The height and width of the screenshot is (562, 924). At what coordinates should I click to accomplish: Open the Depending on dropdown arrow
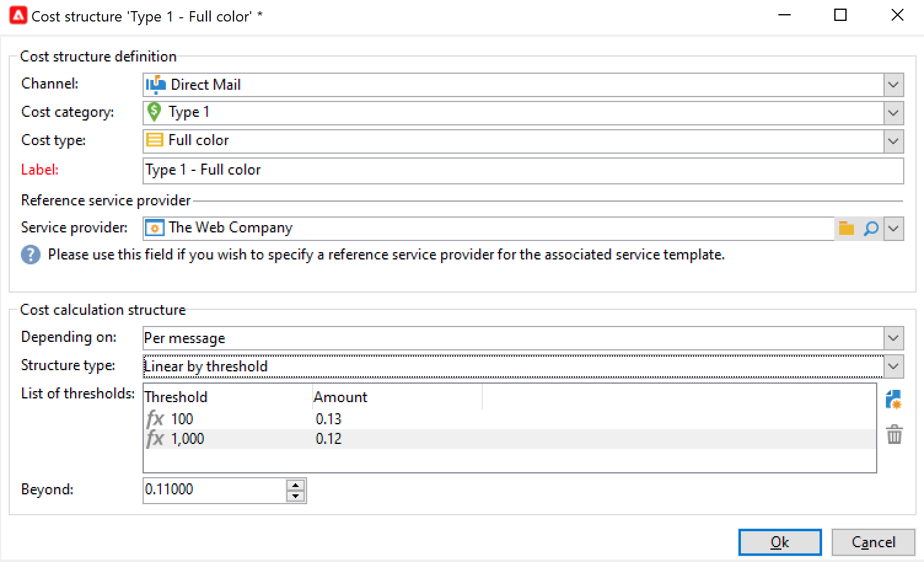tap(893, 338)
